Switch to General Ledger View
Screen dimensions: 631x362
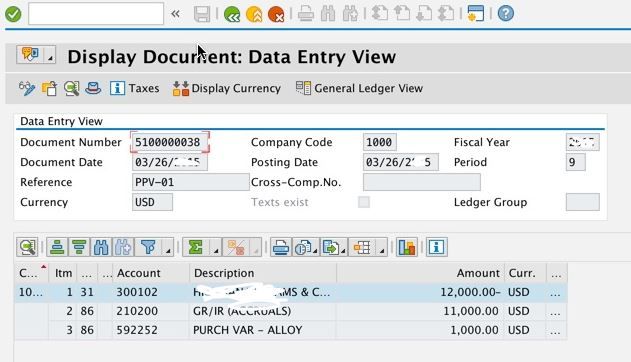359,88
